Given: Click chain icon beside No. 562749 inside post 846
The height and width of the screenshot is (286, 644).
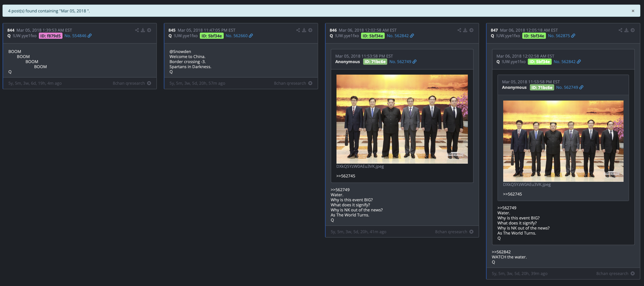Looking at the screenshot, I should coord(415,62).
